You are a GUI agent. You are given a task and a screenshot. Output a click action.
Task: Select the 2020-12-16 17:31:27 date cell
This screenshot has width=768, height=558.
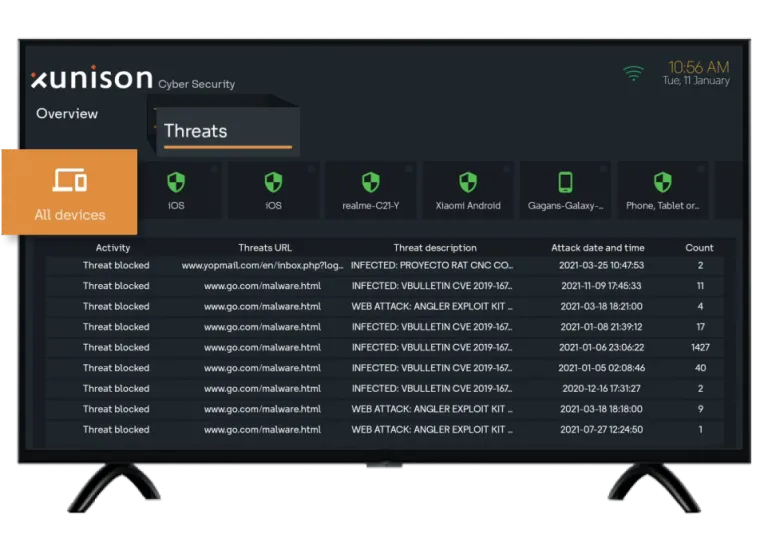coord(601,389)
